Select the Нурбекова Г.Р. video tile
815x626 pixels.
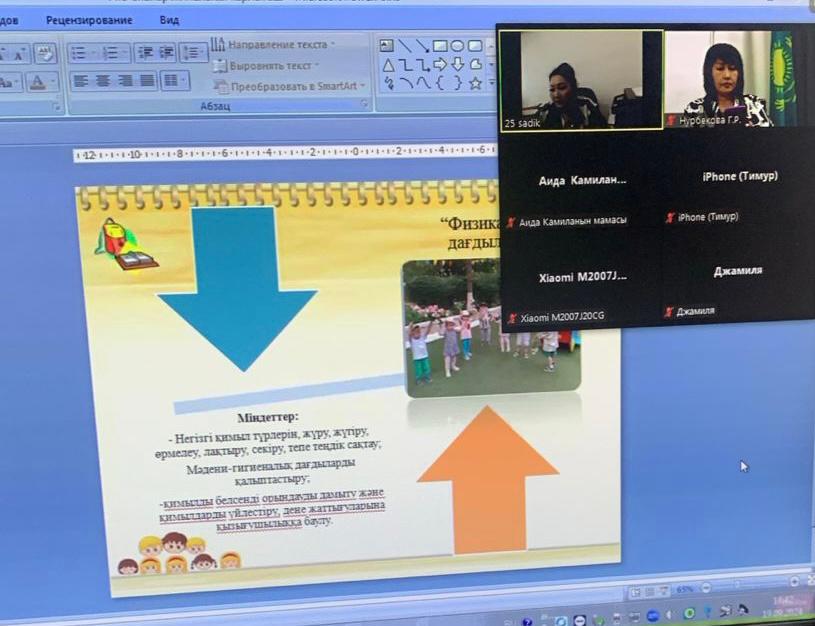(733, 78)
